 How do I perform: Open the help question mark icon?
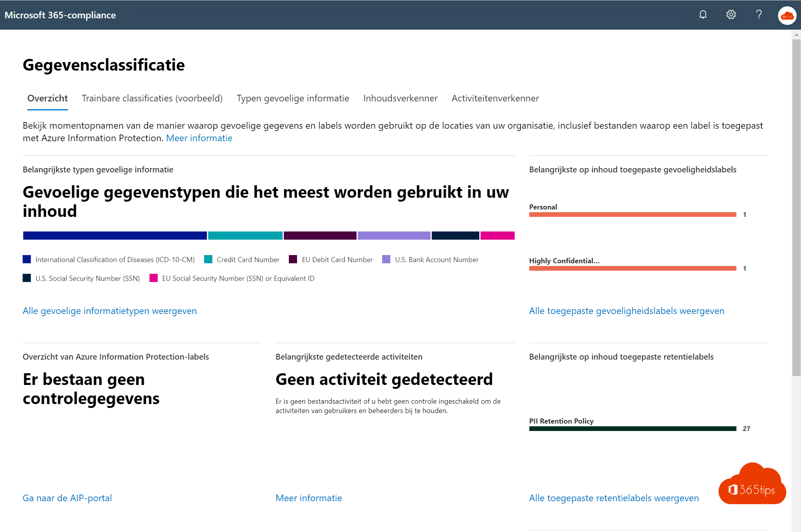point(759,15)
